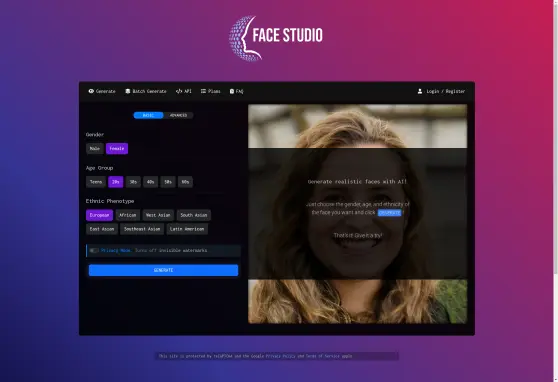Toggle the Privacy Mode switch
Viewport: 558px width, 382px height.
(x=94, y=250)
